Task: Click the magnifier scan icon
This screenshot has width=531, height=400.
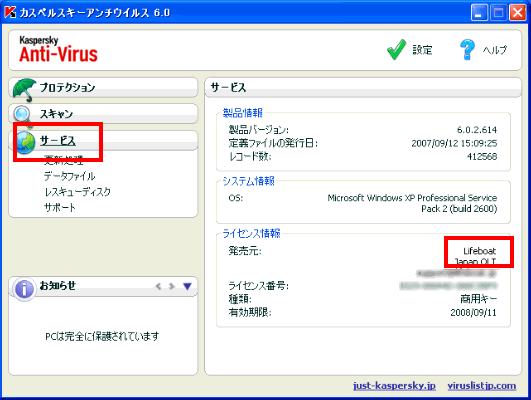Action: click(x=22, y=115)
